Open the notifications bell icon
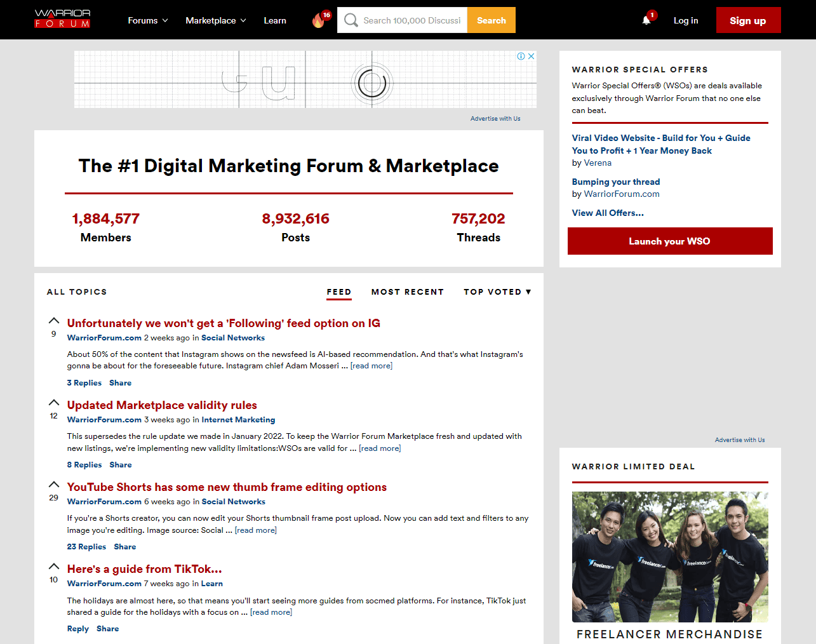 647,19
